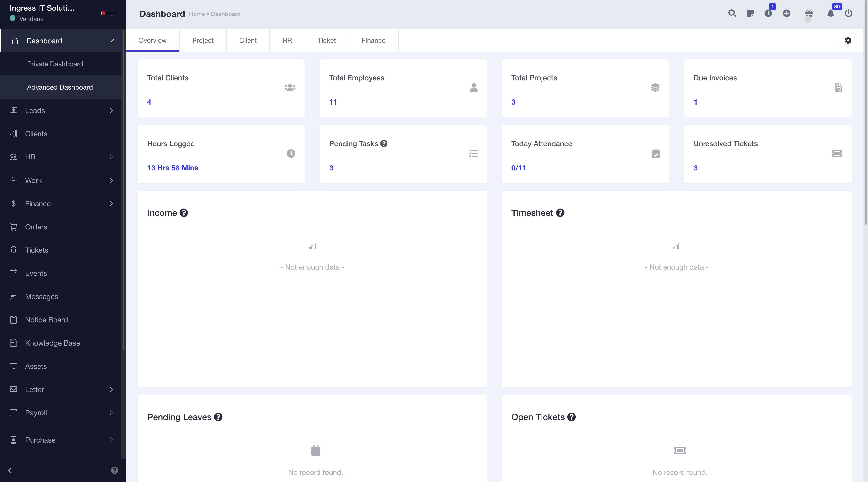
Task: Open the gift icon in header
Action: point(809,14)
